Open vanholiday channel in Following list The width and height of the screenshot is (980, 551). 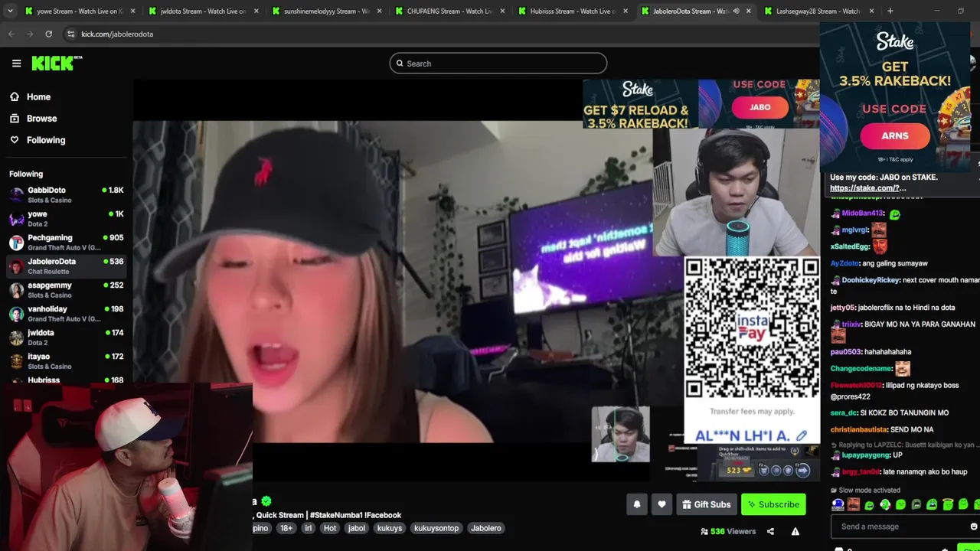click(66, 313)
